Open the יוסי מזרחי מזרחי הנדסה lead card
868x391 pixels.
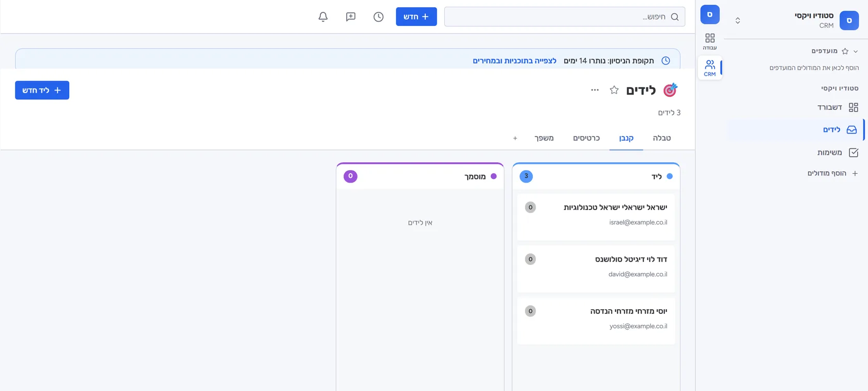(x=596, y=321)
